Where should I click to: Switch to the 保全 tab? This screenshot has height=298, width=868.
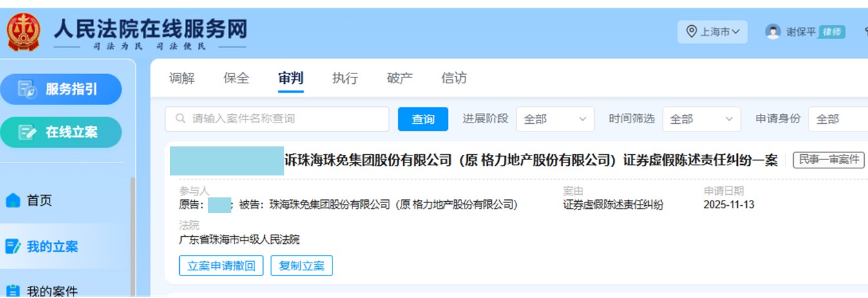(x=236, y=78)
